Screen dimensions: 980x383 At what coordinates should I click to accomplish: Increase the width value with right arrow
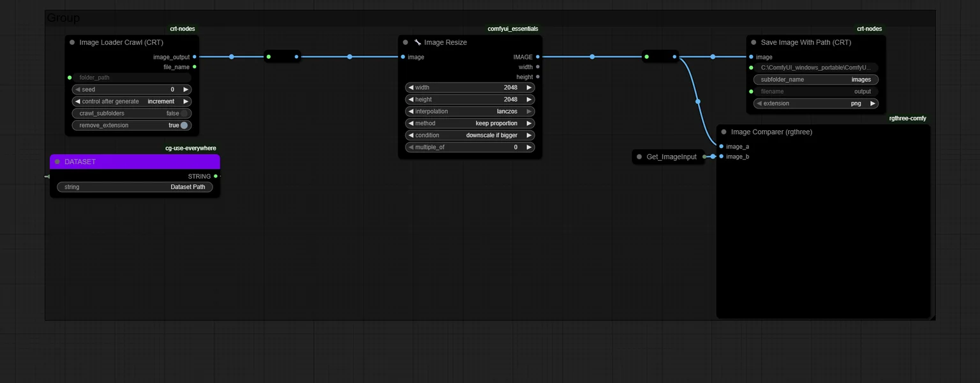[529, 87]
